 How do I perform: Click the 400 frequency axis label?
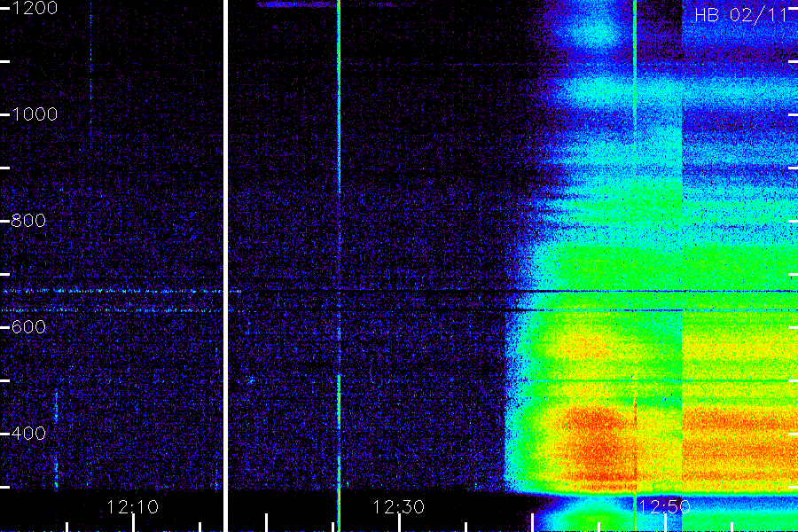click(x=28, y=434)
